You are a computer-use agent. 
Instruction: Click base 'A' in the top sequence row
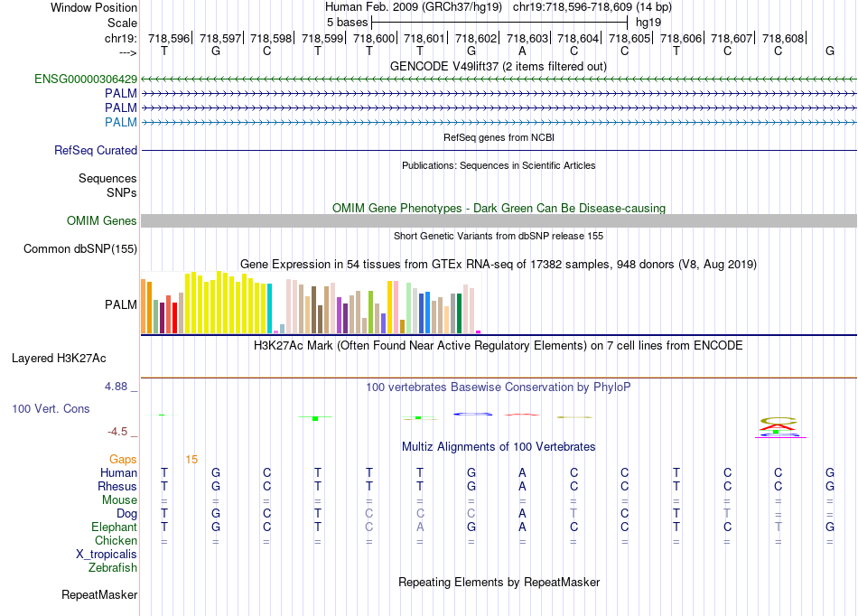[x=522, y=51]
